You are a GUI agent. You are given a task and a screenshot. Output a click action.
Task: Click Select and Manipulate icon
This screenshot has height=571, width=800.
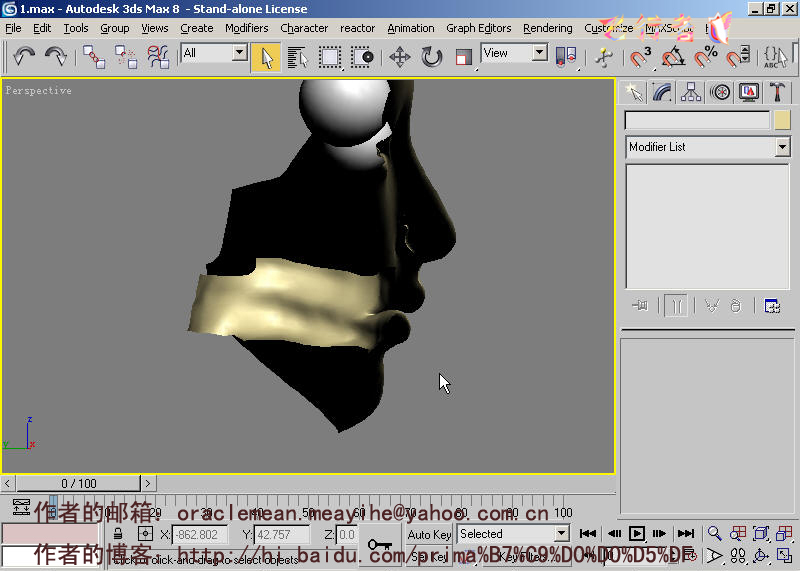pyautogui.click(x=604, y=57)
